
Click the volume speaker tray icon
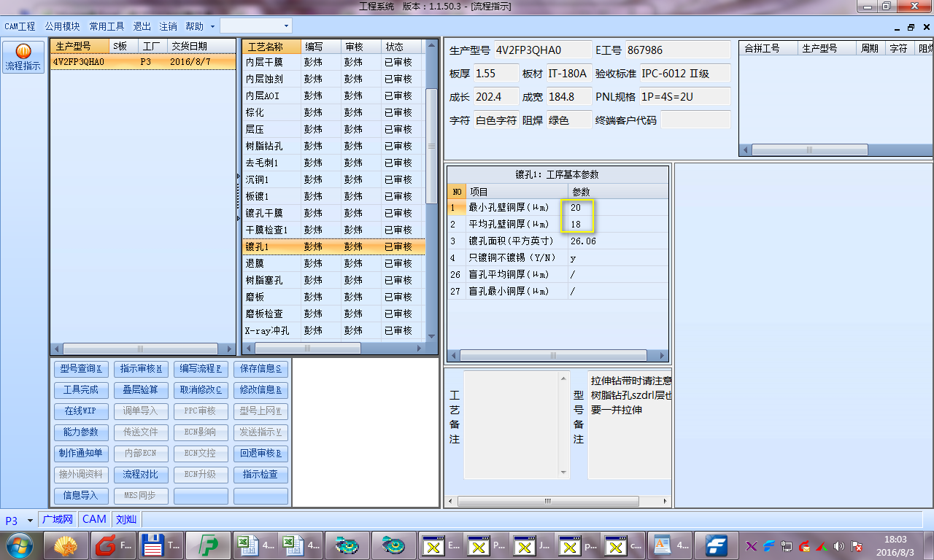(x=838, y=545)
